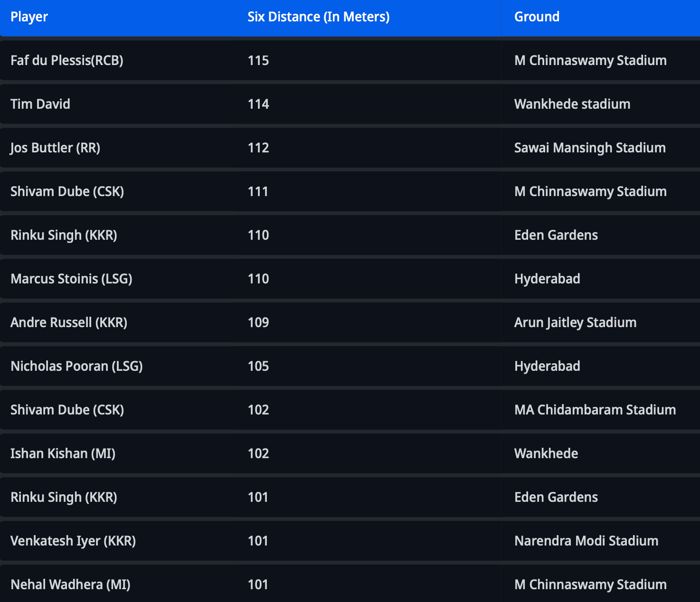Click the Wankhede stadium cell for Tim David
700x602 pixels.
click(572, 104)
